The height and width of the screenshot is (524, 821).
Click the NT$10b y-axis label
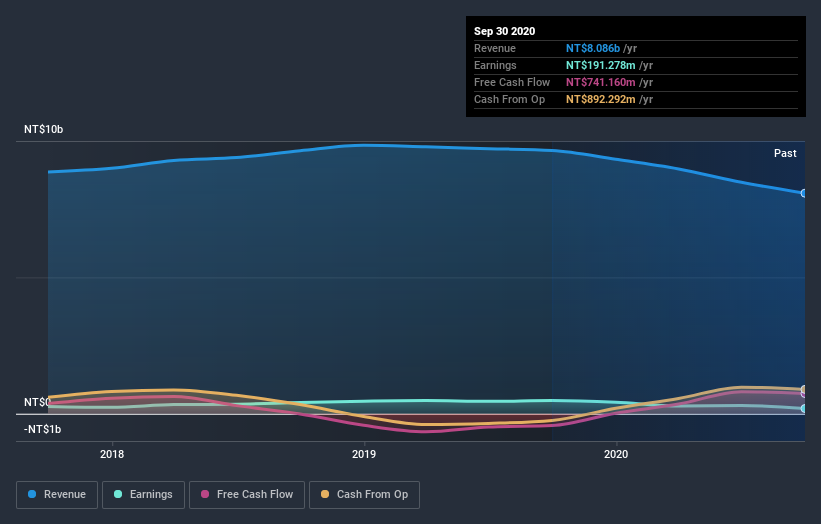point(43,129)
